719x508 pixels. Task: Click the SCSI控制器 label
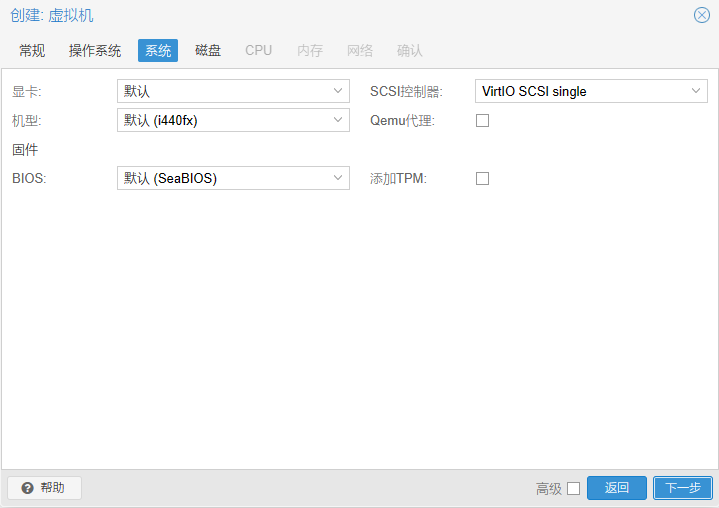(406, 91)
